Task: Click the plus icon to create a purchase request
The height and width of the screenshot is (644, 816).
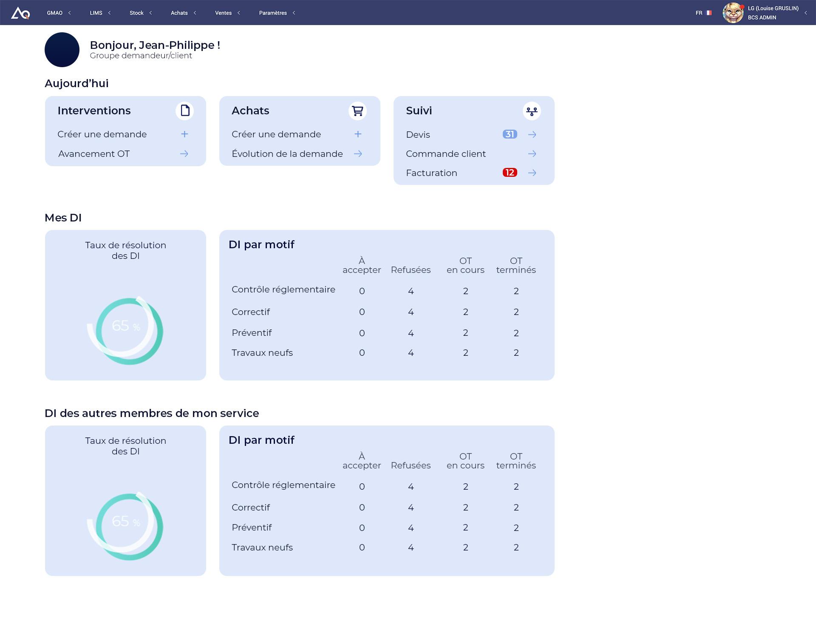Action: [x=358, y=134]
